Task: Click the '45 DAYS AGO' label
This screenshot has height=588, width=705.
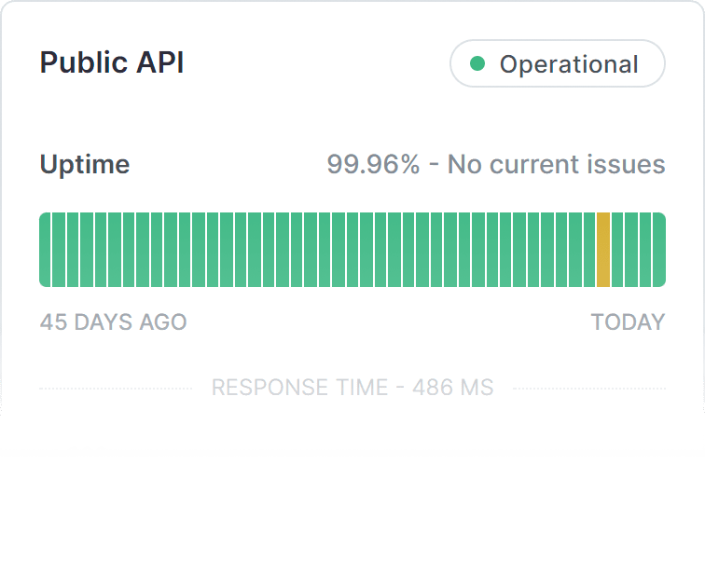Action: pos(113,322)
